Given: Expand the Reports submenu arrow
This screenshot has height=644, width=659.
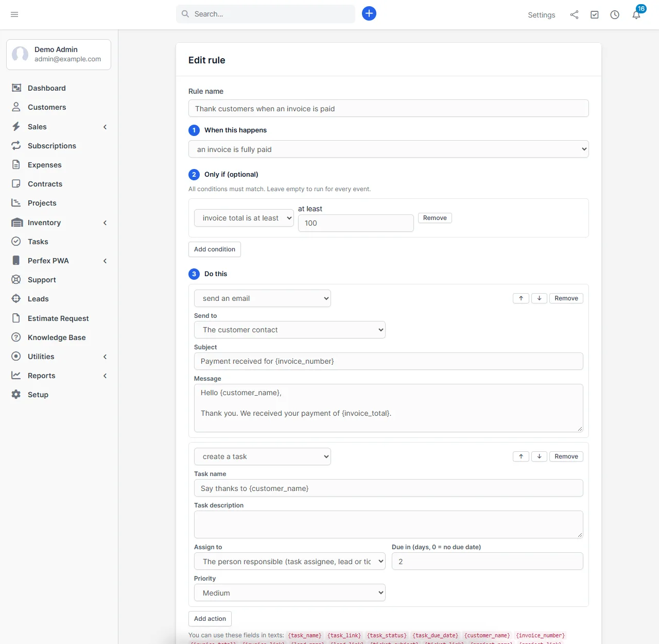Looking at the screenshot, I should coord(105,376).
